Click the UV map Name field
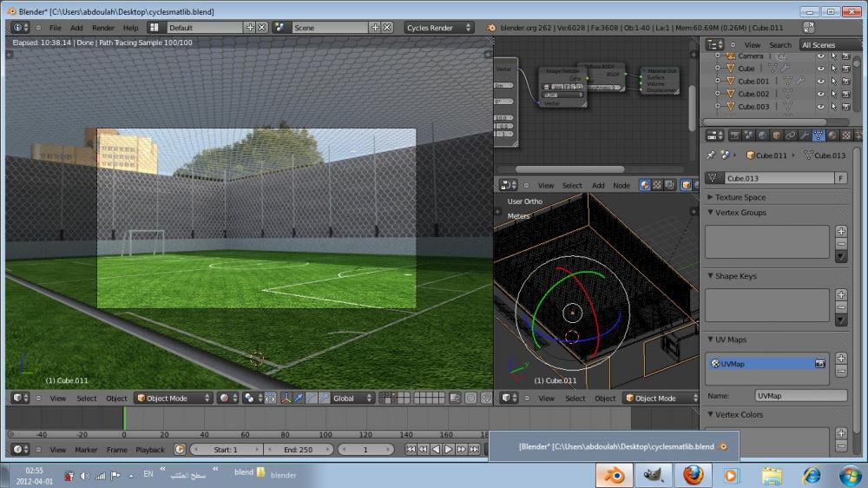Viewport: 868px width, 488px height. click(x=801, y=395)
